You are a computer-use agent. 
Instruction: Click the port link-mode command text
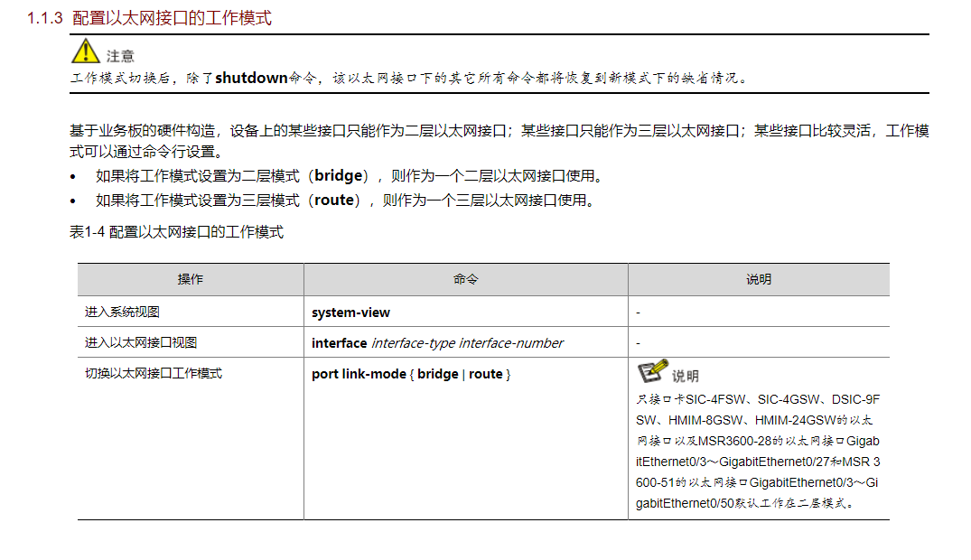tap(411, 374)
